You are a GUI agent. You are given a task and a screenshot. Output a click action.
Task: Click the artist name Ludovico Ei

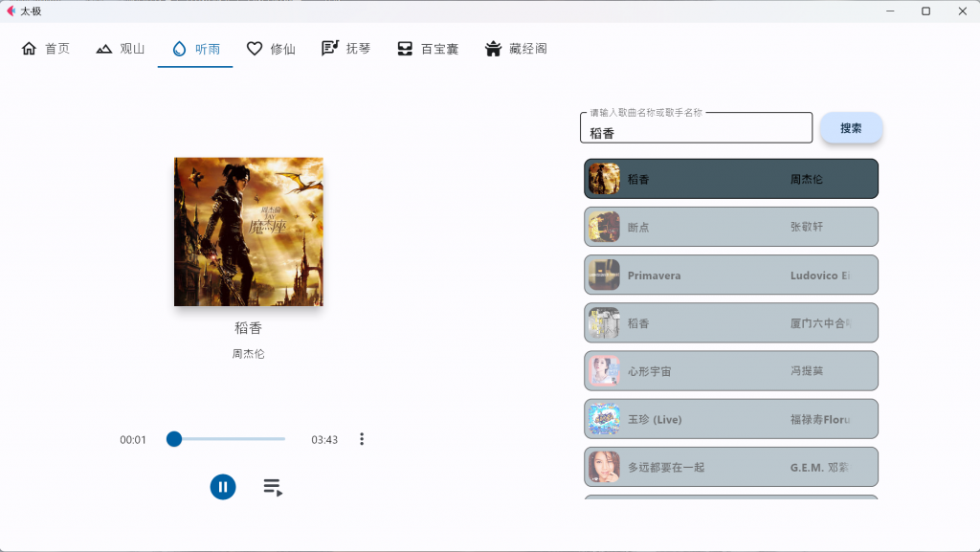(820, 276)
